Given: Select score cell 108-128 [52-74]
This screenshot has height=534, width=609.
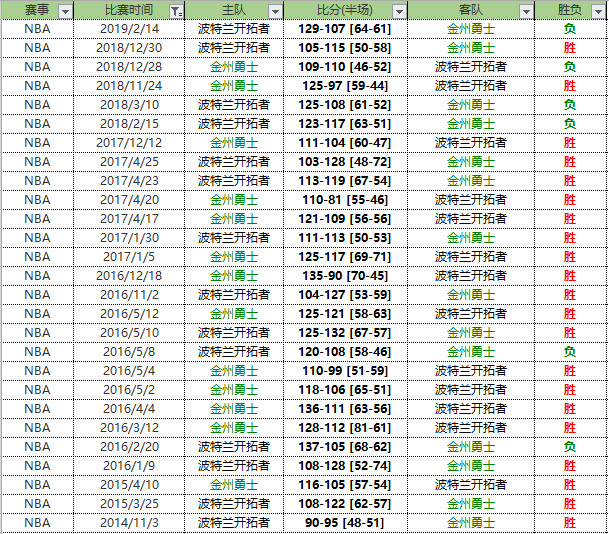Looking at the screenshot, I should (x=345, y=466).
